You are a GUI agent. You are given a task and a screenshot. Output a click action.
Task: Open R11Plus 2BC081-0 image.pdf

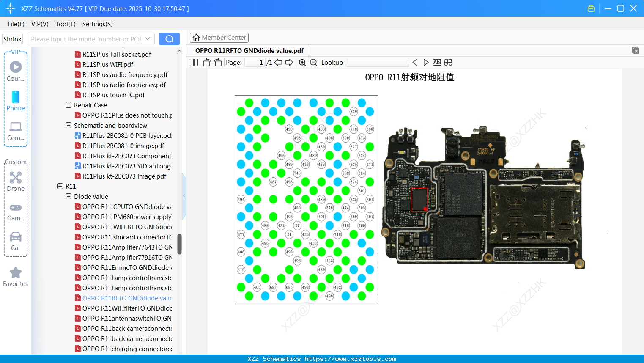[x=119, y=146]
